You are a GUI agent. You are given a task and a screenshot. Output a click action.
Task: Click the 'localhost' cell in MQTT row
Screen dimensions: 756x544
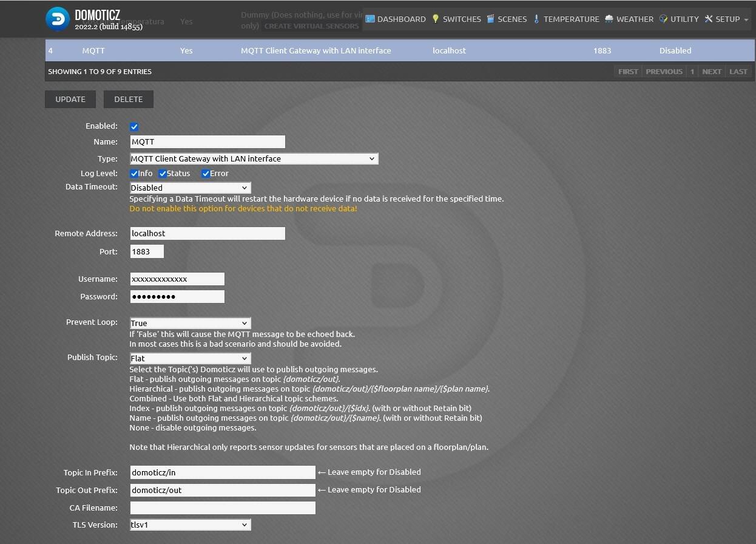point(449,50)
